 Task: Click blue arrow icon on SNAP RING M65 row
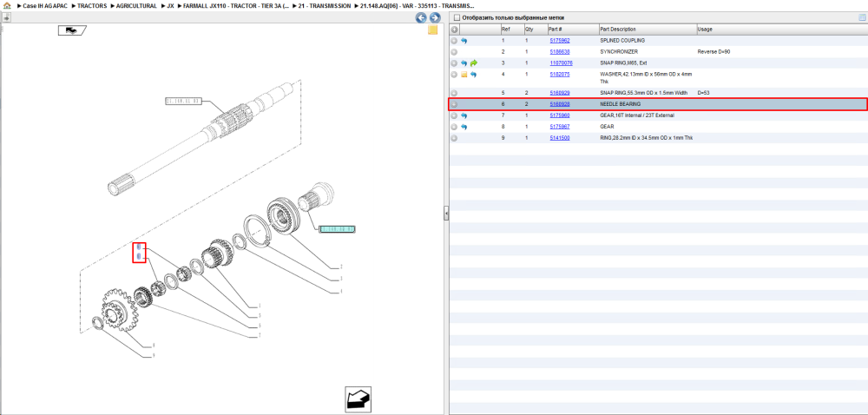point(464,63)
